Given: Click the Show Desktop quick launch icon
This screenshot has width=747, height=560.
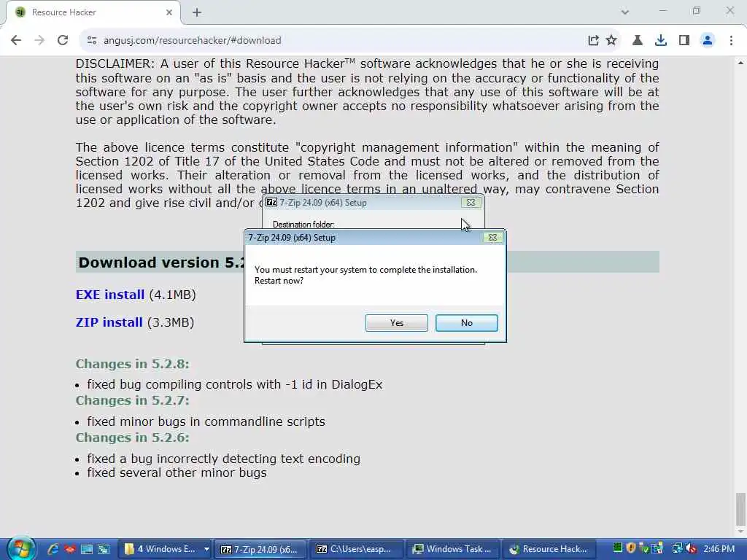Looking at the screenshot, I should (87, 549).
